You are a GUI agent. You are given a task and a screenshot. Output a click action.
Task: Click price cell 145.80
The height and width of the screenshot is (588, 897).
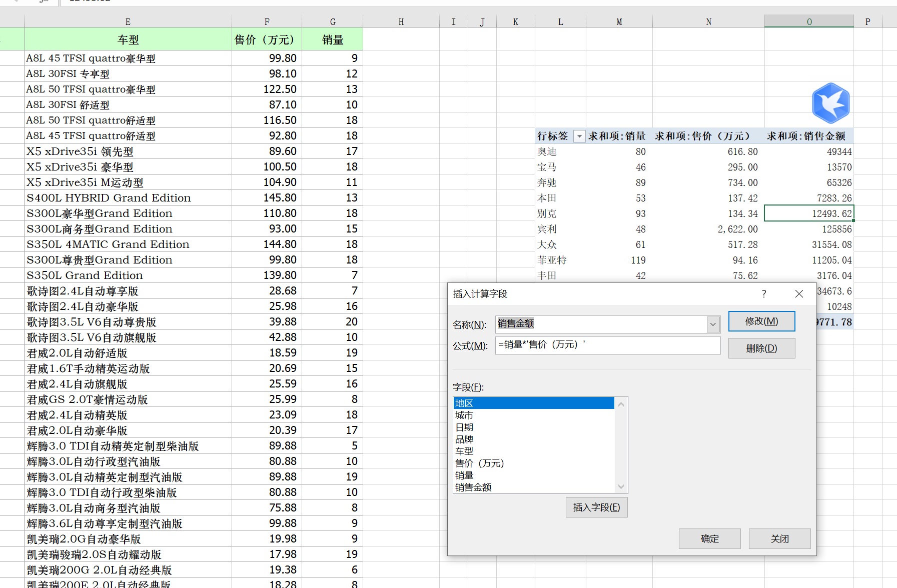[x=267, y=197]
